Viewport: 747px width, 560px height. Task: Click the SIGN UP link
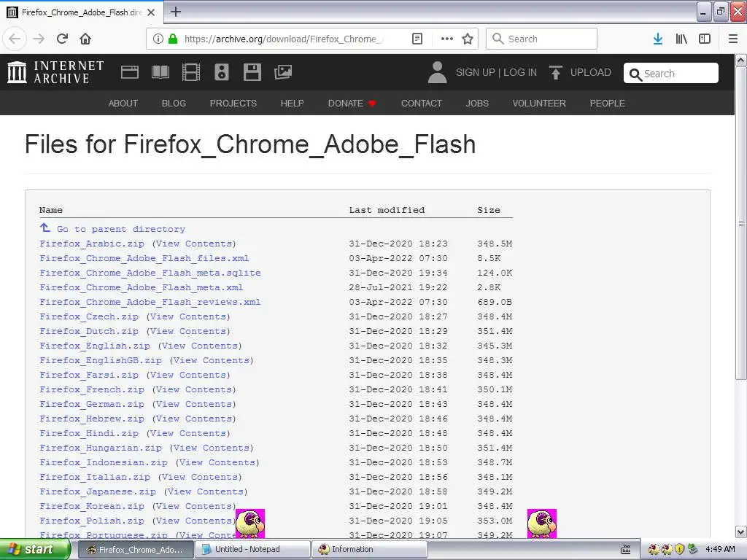(x=476, y=72)
